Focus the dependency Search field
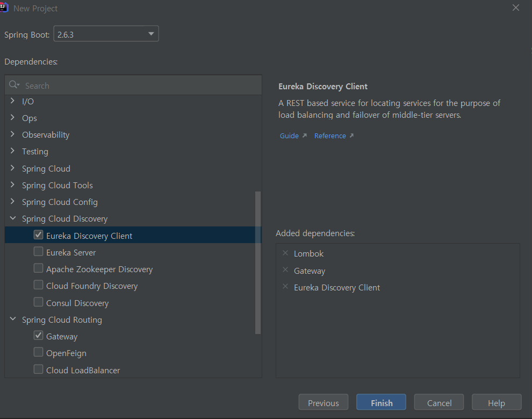Viewport: 532px width, 419px height. [x=133, y=85]
